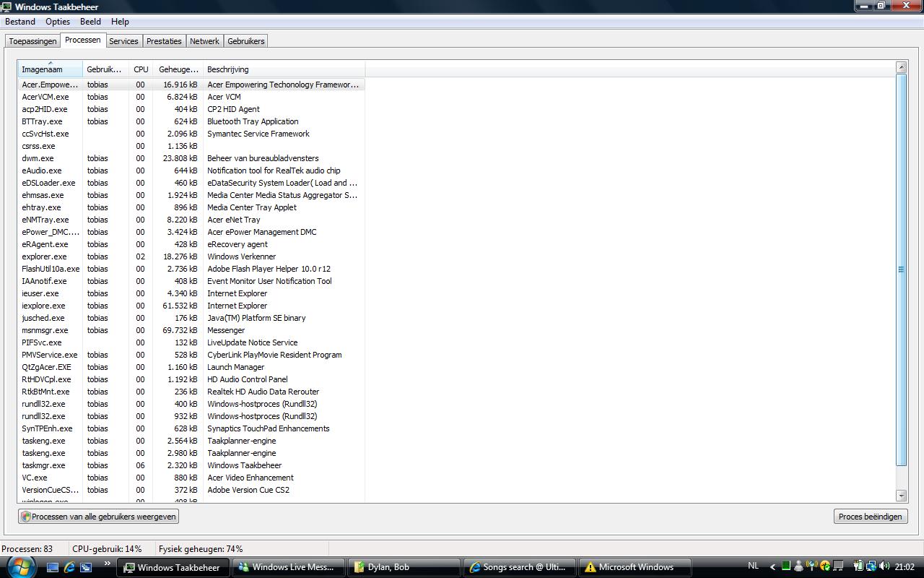Open the Dylan, Bob taskbar button
924x578 pixels.
coord(404,567)
